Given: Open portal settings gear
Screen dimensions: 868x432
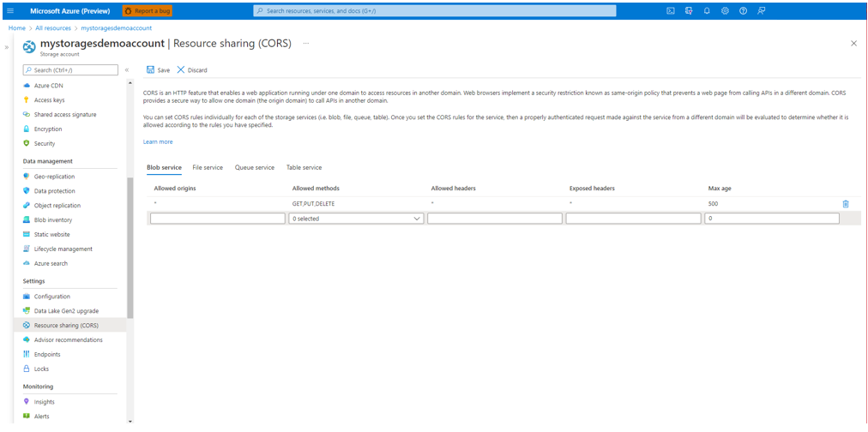Looking at the screenshot, I should point(725,10).
